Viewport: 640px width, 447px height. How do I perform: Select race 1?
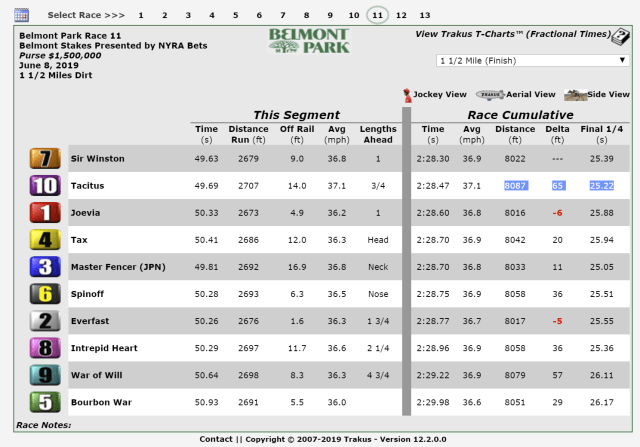(141, 15)
